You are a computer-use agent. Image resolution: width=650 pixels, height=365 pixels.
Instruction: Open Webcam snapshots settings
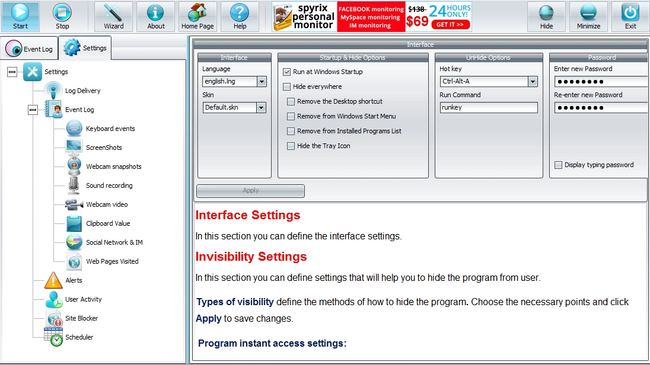coord(114,167)
